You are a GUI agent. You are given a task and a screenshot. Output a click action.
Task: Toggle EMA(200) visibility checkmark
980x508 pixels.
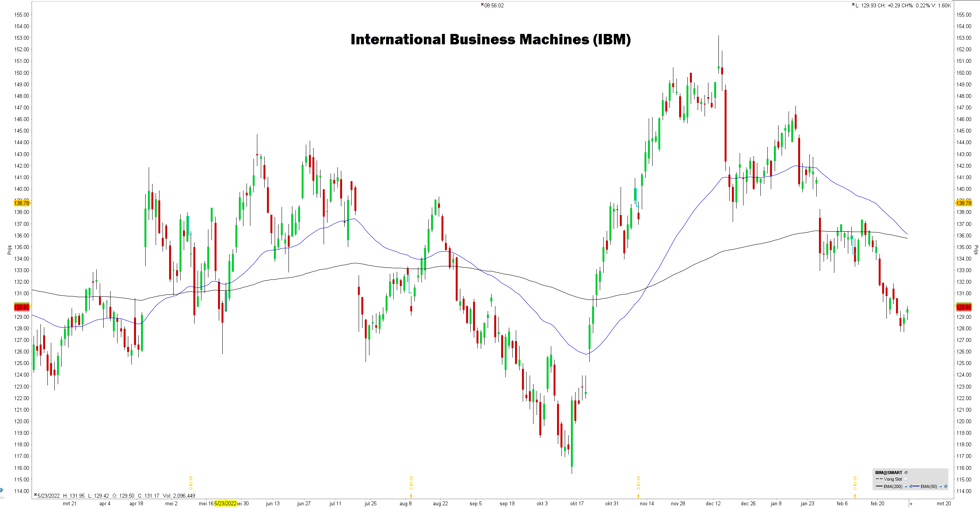(x=906, y=486)
